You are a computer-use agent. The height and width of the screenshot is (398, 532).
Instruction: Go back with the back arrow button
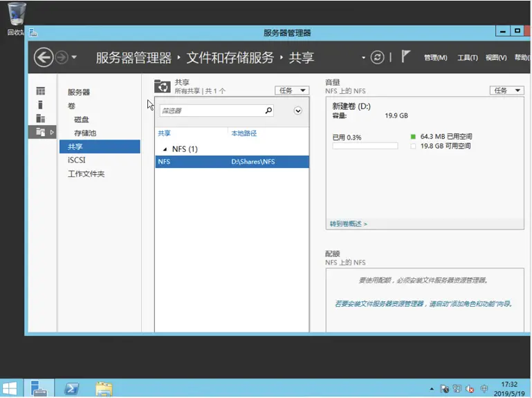(x=44, y=57)
